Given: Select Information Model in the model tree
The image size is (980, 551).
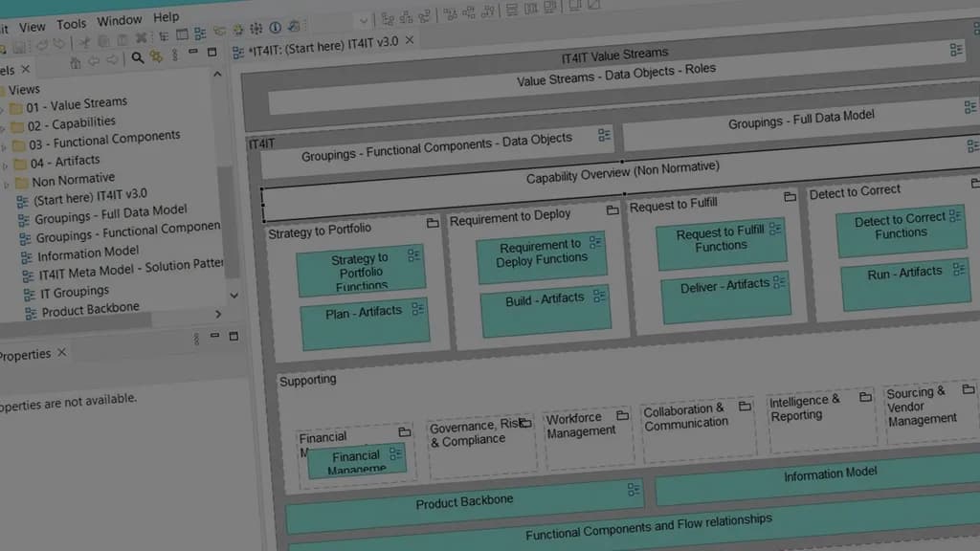Looking at the screenshot, I should pyautogui.click(x=87, y=253).
